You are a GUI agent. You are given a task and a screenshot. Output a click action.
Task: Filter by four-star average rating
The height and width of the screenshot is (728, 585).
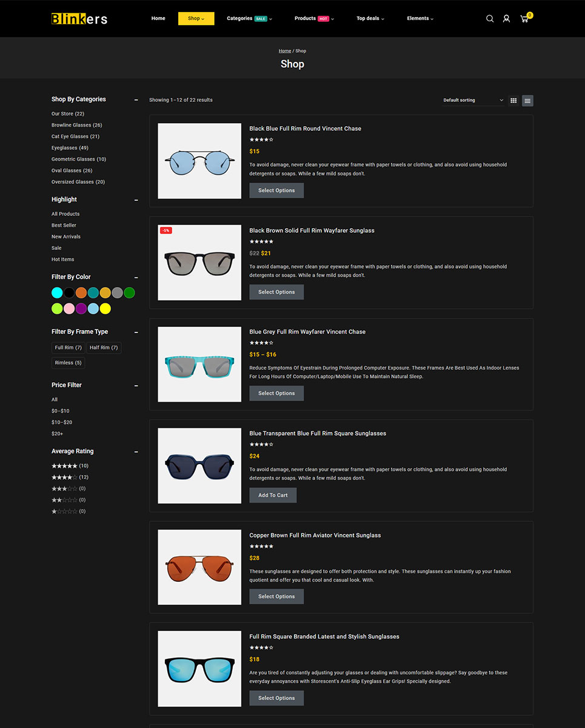[x=64, y=477]
